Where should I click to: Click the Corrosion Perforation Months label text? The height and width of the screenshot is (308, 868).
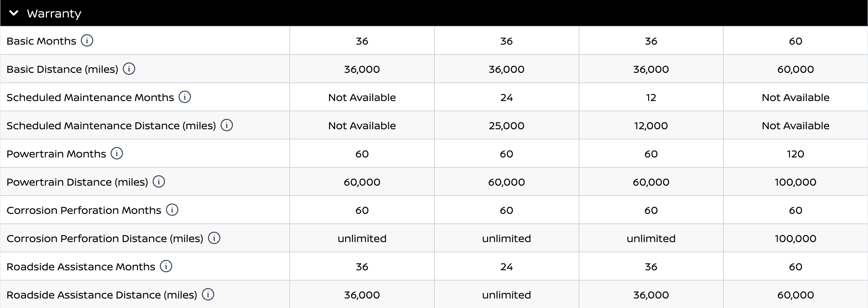click(x=84, y=210)
